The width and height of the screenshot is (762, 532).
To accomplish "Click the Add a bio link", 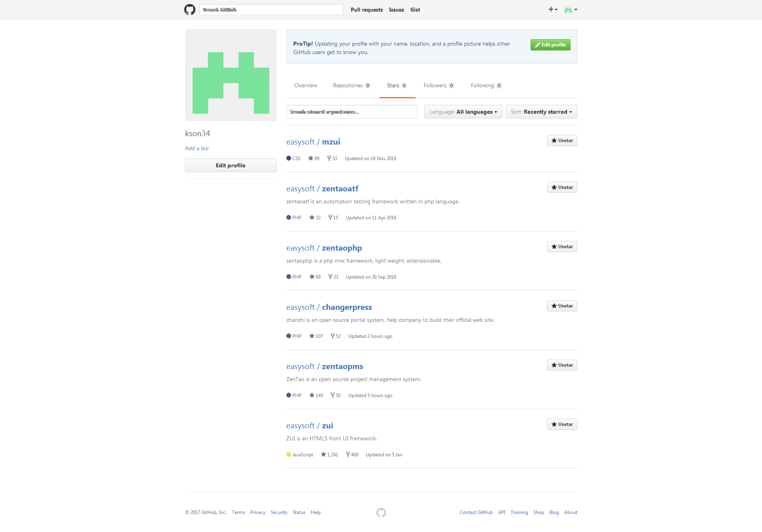I will pyautogui.click(x=197, y=148).
